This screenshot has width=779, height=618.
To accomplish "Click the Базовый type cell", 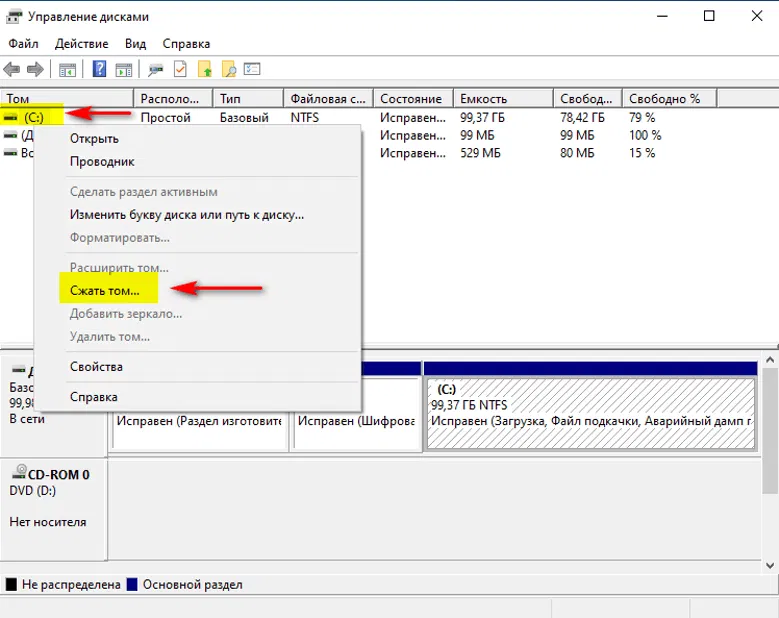I will (x=244, y=117).
